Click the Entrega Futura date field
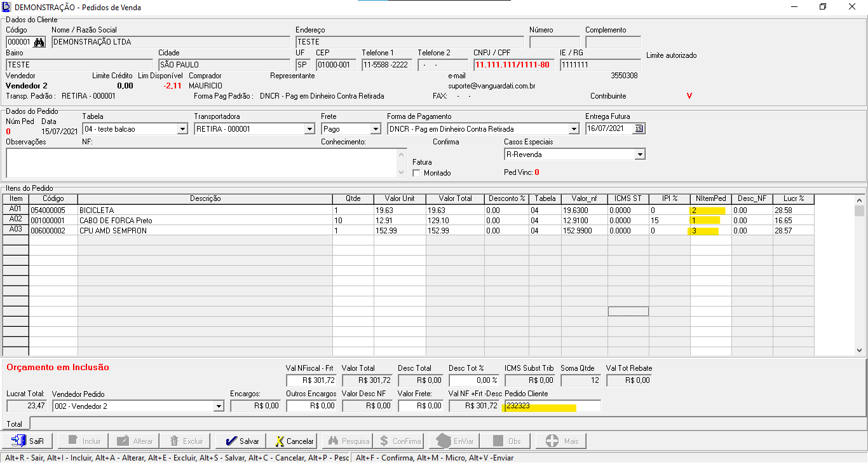The height and width of the screenshot is (463, 868). 609,128
